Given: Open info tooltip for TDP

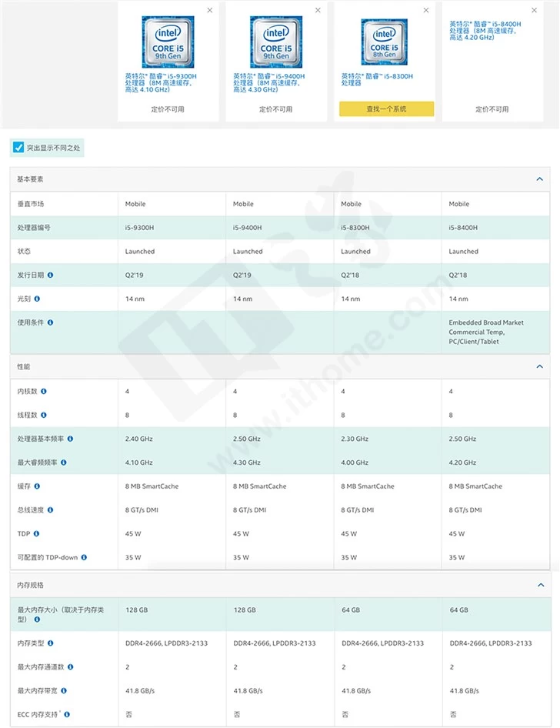Looking at the screenshot, I should point(37,533).
